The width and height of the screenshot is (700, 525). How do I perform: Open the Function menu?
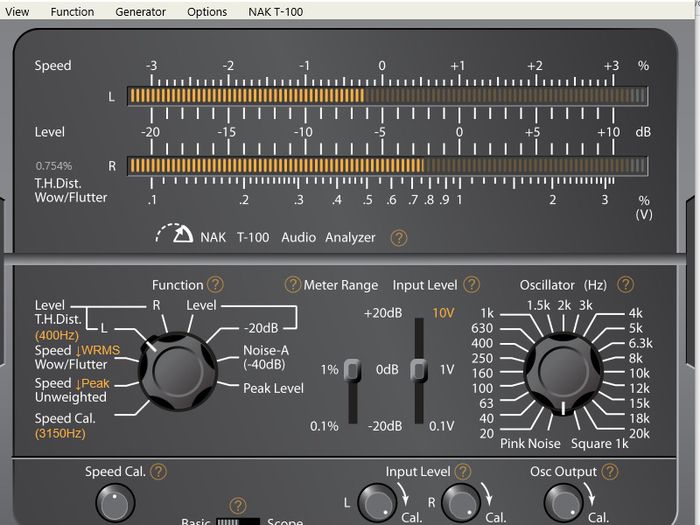pos(72,12)
